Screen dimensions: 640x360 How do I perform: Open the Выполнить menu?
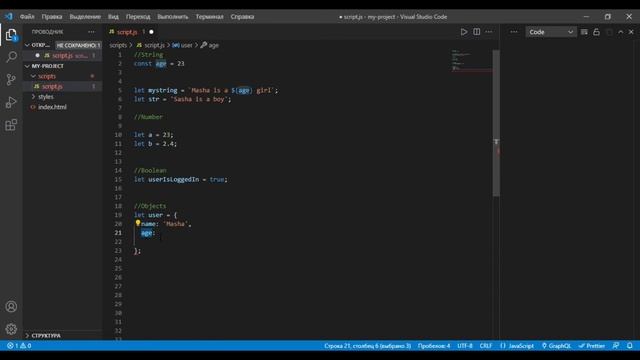tap(173, 17)
